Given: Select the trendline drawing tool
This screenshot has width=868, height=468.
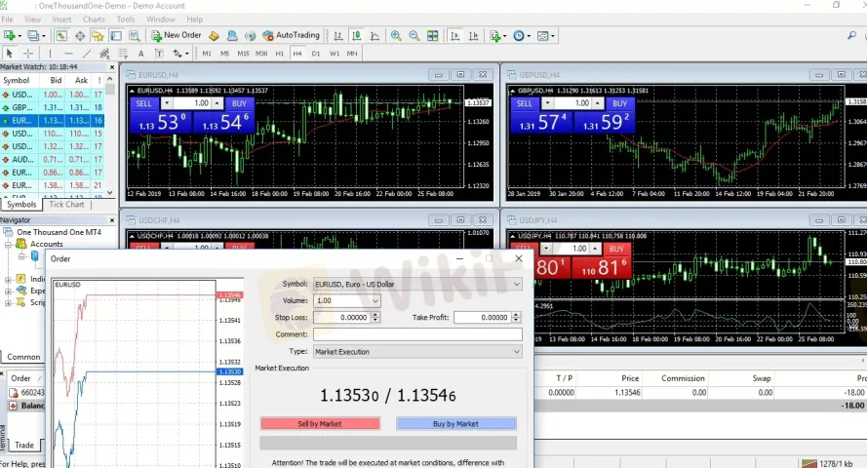Looking at the screenshot, I should point(87,54).
